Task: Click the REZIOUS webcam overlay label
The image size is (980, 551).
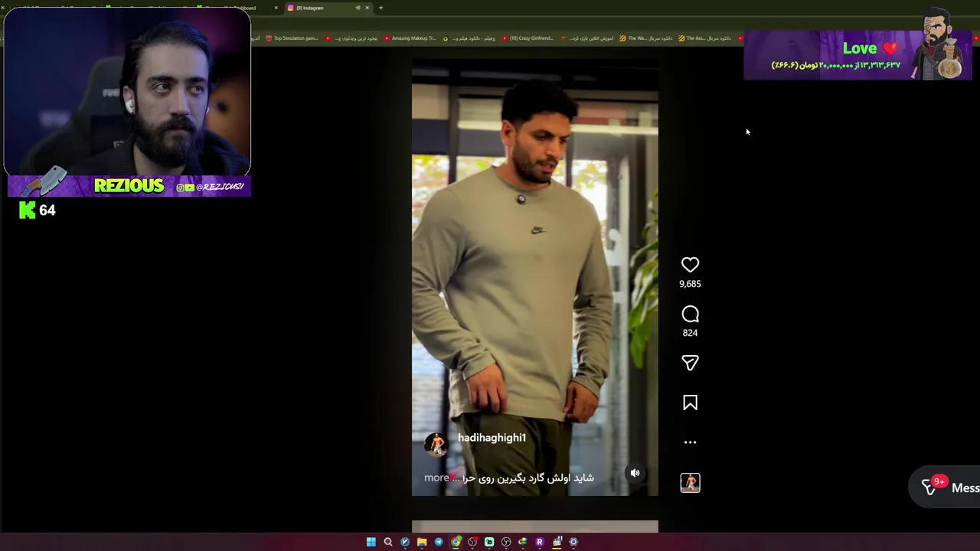Action: coord(129,186)
